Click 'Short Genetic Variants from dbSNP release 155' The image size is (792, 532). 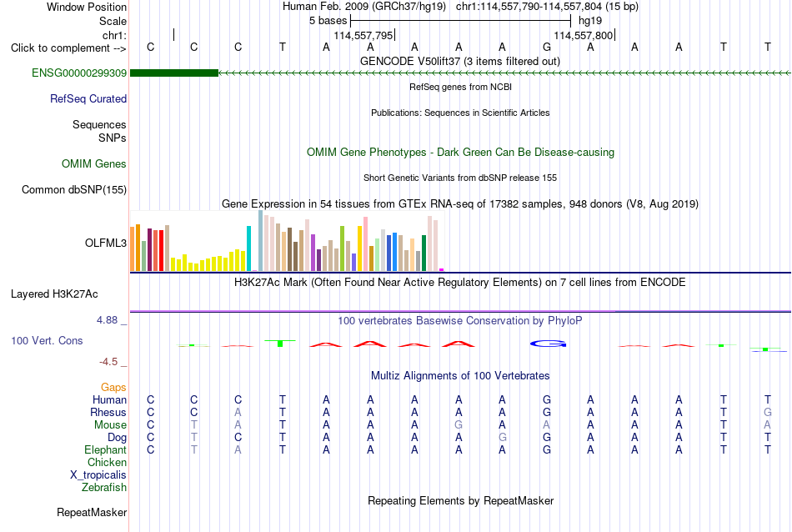(x=460, y=178)
